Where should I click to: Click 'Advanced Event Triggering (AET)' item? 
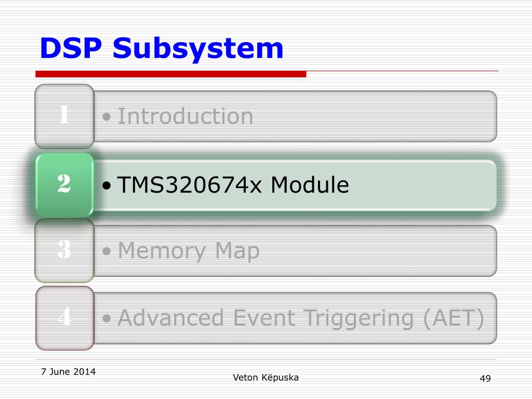click(295, 318)
